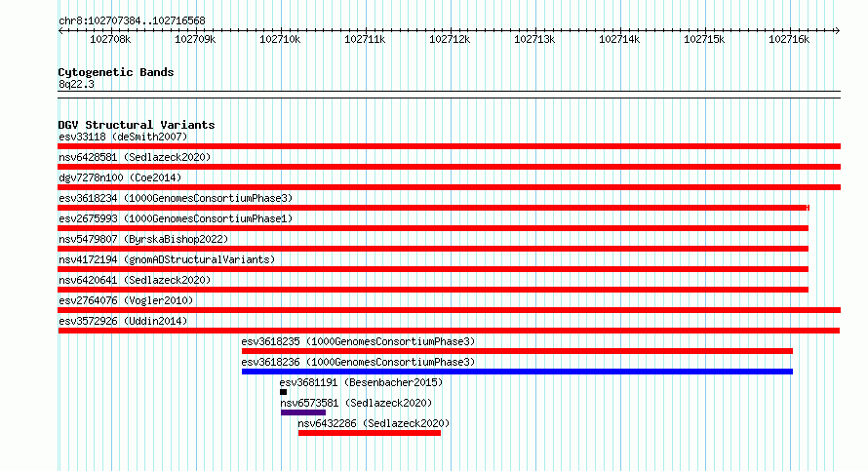Click the 102715k ruler tick label

(x=703, y=39)
